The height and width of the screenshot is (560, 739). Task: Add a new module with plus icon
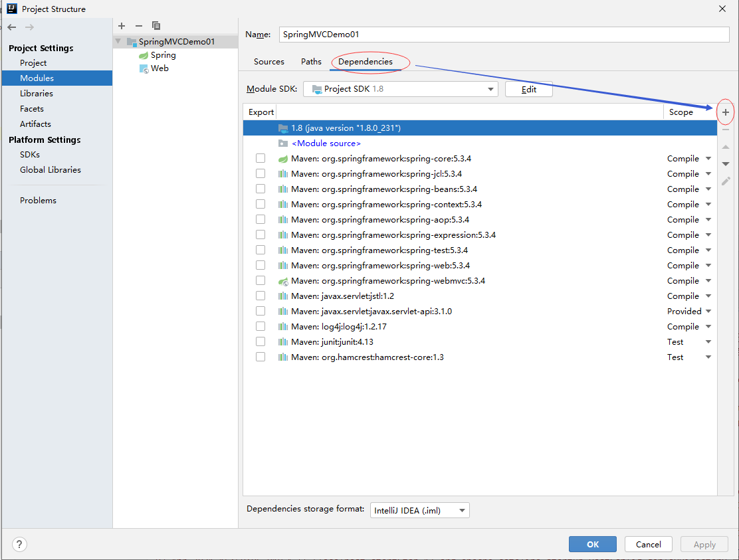click(x=122, y=26)
